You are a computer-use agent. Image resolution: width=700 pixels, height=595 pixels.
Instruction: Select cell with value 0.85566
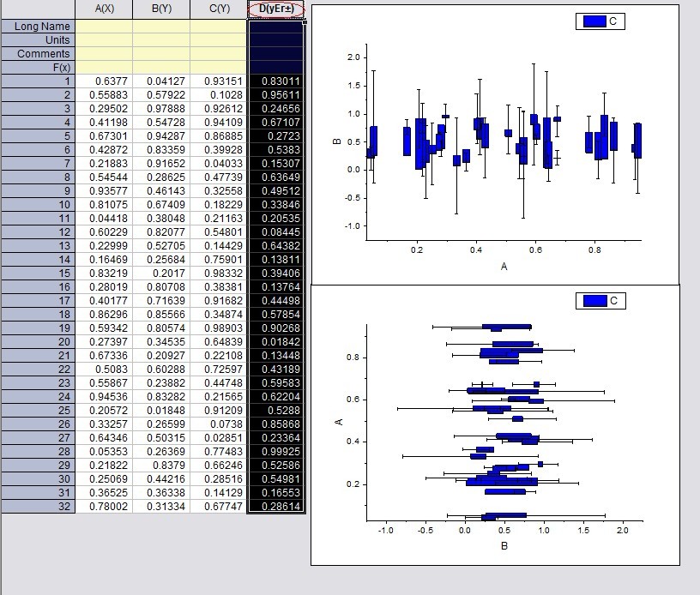click(x=161, y=315)
